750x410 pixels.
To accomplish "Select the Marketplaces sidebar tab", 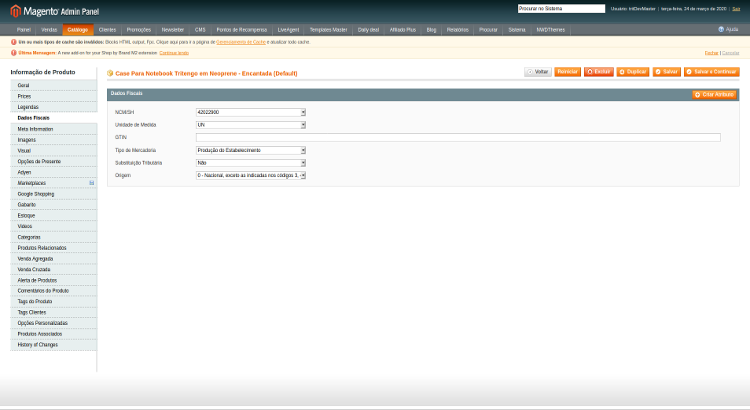I will click(54, 183).
